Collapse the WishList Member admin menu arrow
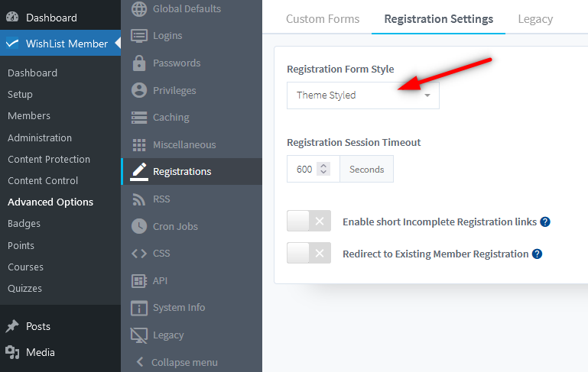588x372 pixels. [x=118, y=44]
